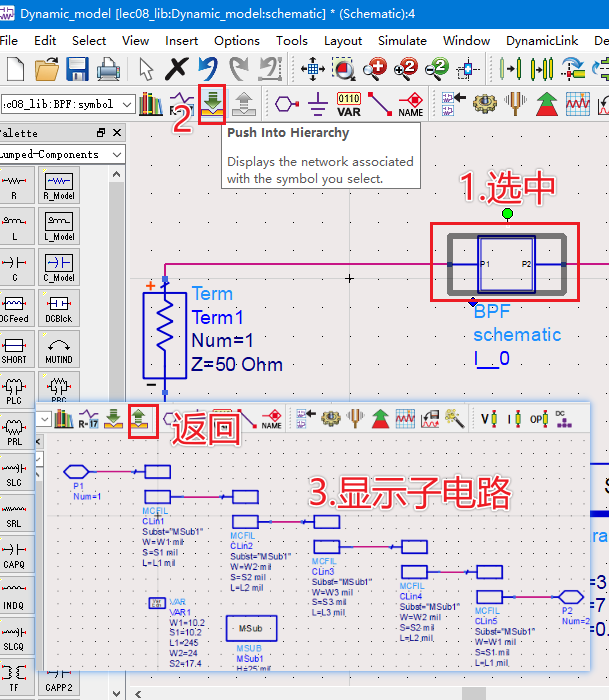Viewport: 609px width, 700px height.
Task: Click the BPF instance name label
Action: point(491,312)
